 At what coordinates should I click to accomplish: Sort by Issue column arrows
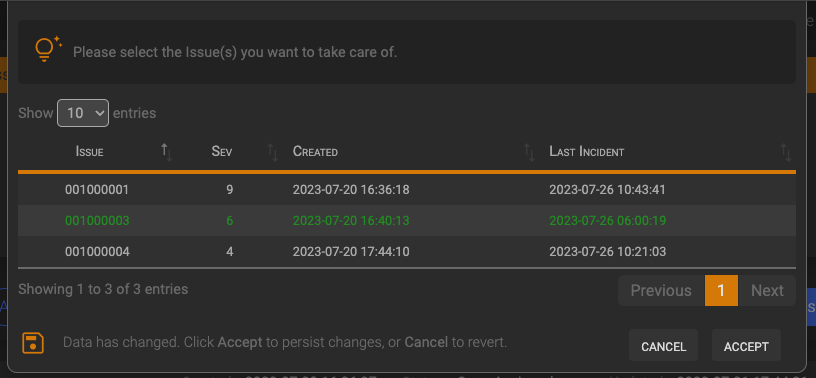point(167,152)
